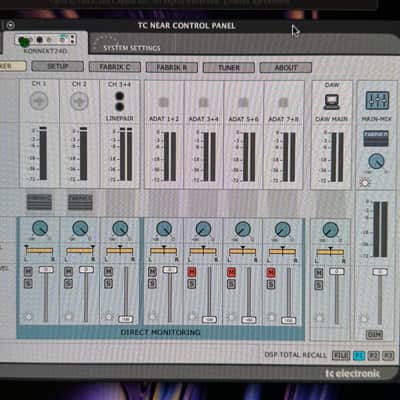Open the Setup page
This screenshot has width=400, height=400.
[57, 66]
